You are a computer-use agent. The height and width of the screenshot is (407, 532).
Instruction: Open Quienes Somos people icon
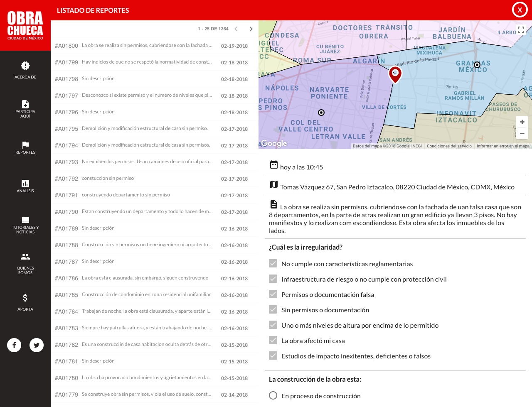[x=25, y=257]
